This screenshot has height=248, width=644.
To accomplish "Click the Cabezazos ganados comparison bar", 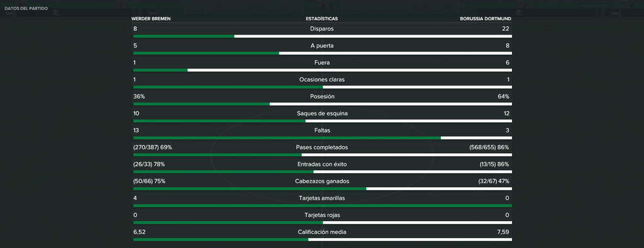I will [323, 188].
